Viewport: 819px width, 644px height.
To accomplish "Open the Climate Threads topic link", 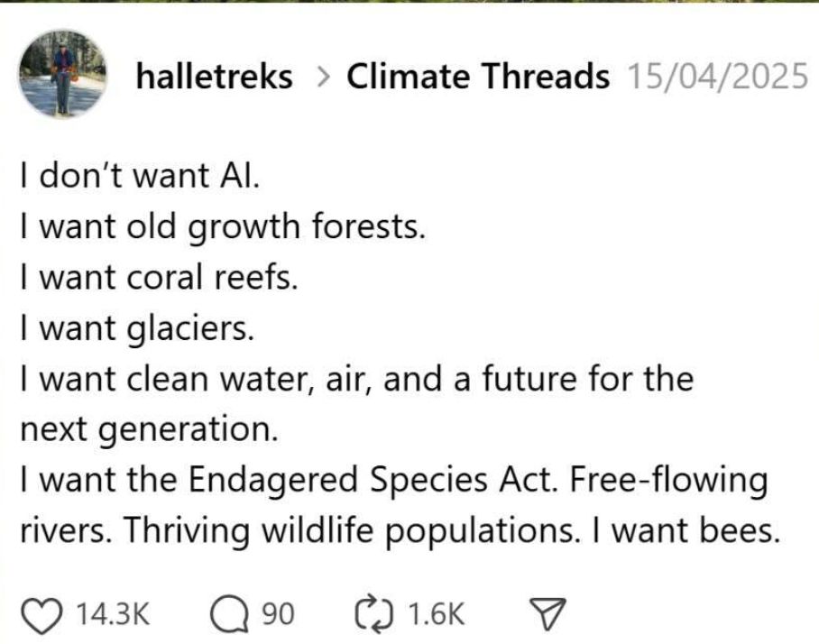I will tap(478, 77).
